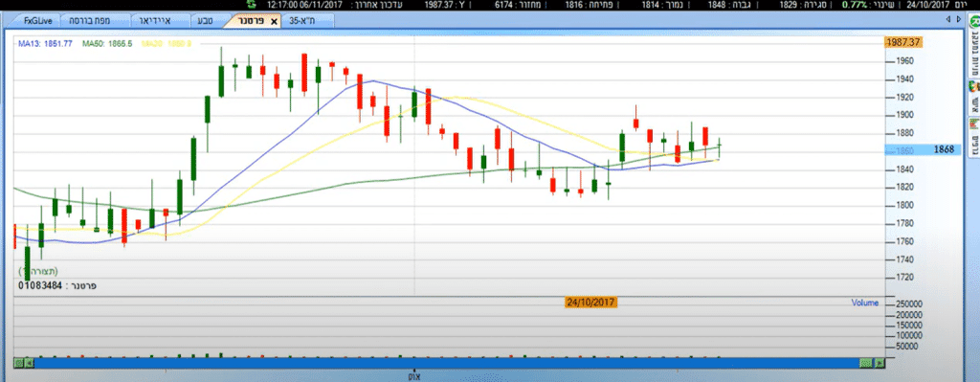Image resolution: width=980 pixels, height=382 pixels.
Task: Open the מפת בורסה tab
Action: pyautogui.click(x=94, y=21)
